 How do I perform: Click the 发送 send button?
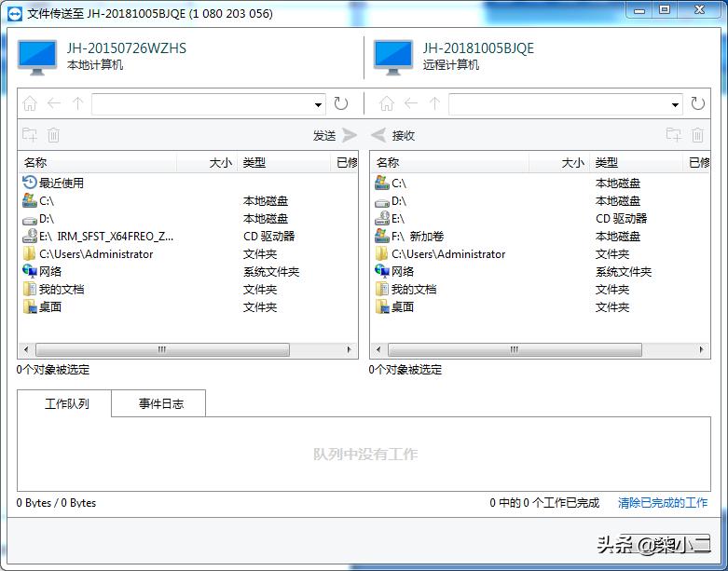(x=335, y=135)
